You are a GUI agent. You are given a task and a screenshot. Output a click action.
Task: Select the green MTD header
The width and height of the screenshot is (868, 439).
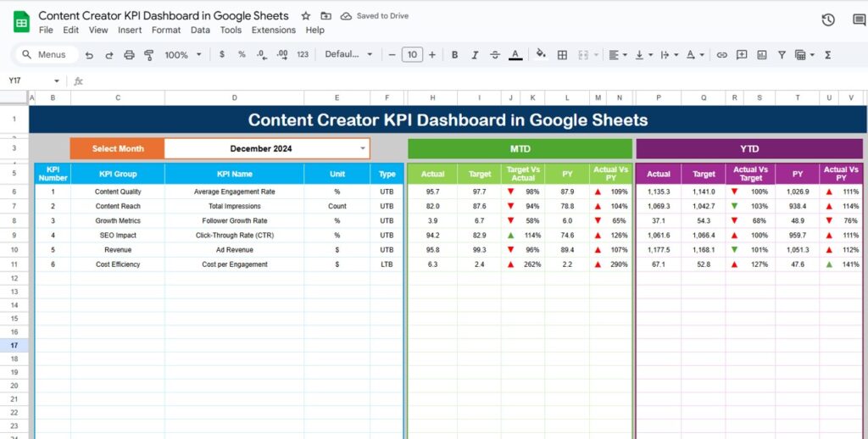(x=520, y=149)
